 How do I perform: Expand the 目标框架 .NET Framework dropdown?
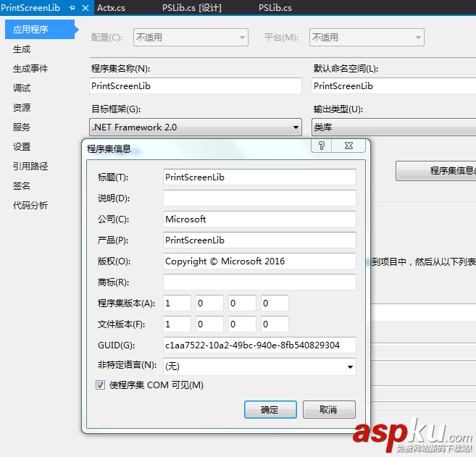click(x=196, y=127)
